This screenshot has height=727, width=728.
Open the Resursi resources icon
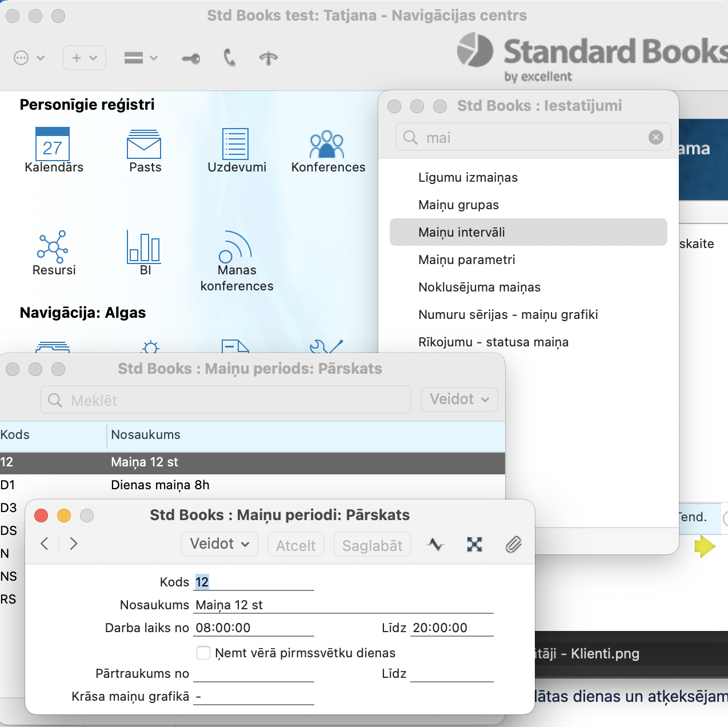tap(53, 247)
